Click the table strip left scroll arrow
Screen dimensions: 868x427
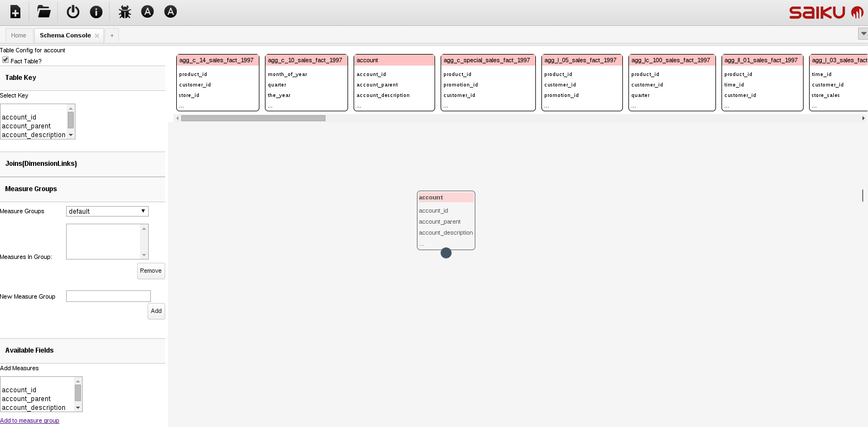pos(177,118)
